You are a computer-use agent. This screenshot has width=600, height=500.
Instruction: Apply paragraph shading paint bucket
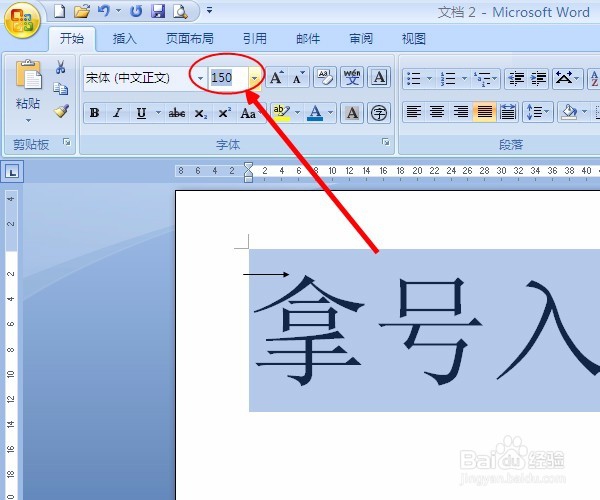(569, 112)
